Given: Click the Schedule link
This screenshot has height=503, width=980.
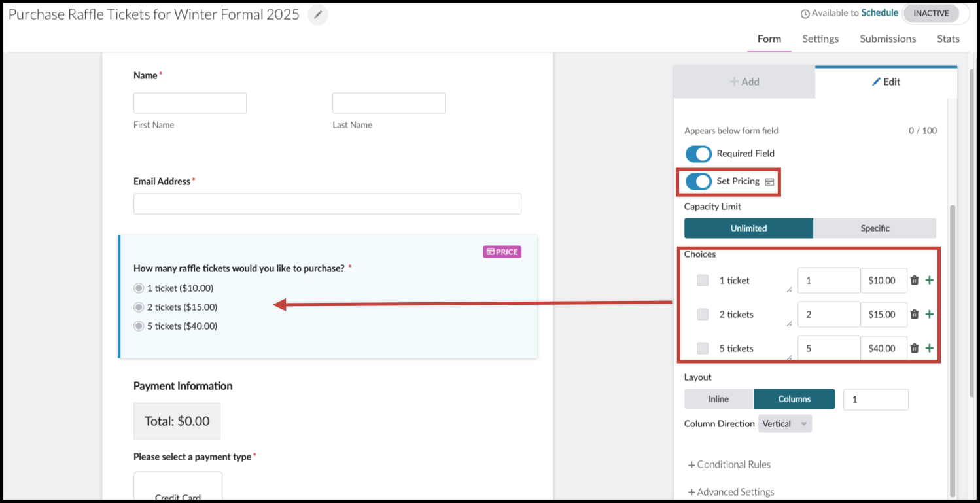Looking at the screenshot, I should [879, 13].
